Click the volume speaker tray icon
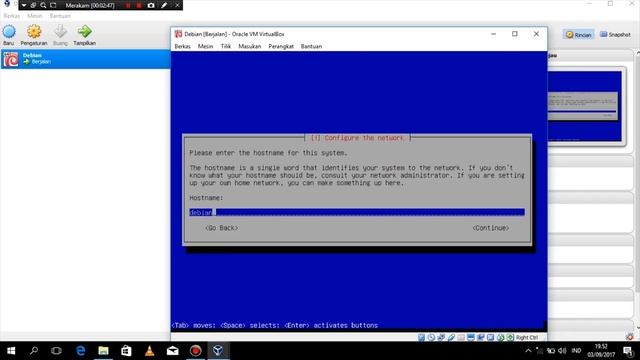640x360 pixels. [x=562, y=351]
